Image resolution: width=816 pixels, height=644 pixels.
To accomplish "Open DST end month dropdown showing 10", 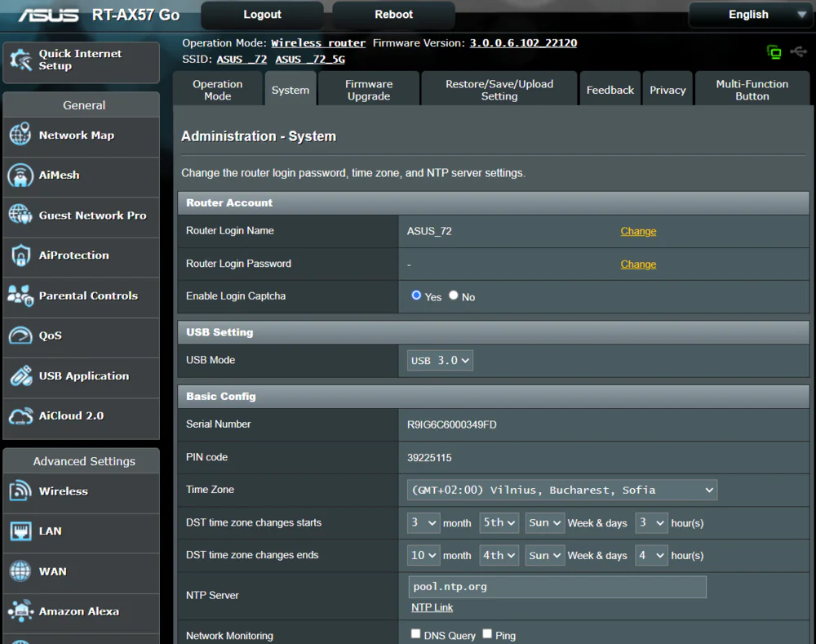I will click(x=424, y=556).
